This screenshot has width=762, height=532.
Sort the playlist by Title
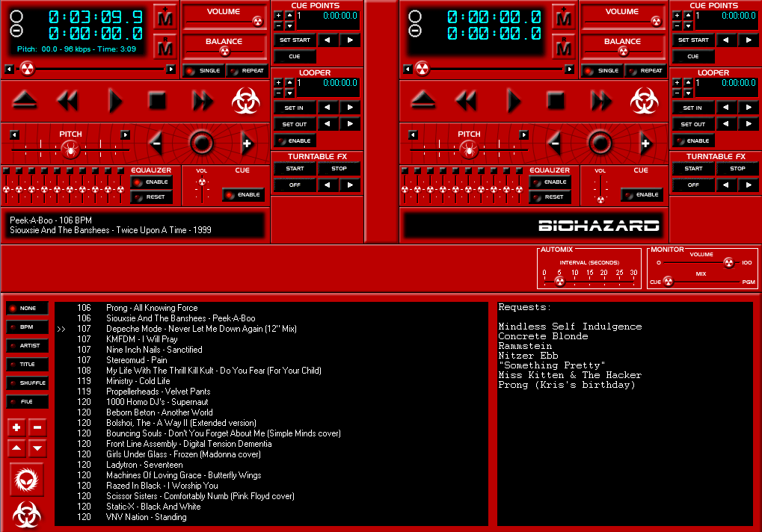pos(27,365)
